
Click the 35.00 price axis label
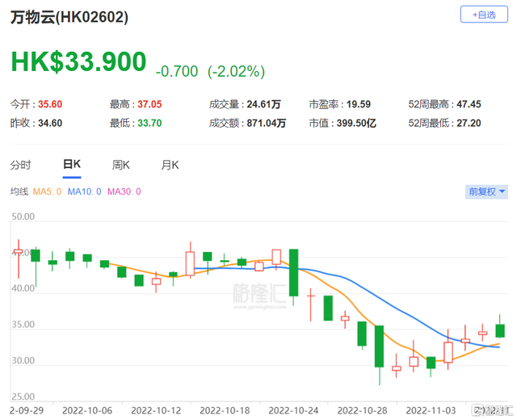click(x=23, y=325)
